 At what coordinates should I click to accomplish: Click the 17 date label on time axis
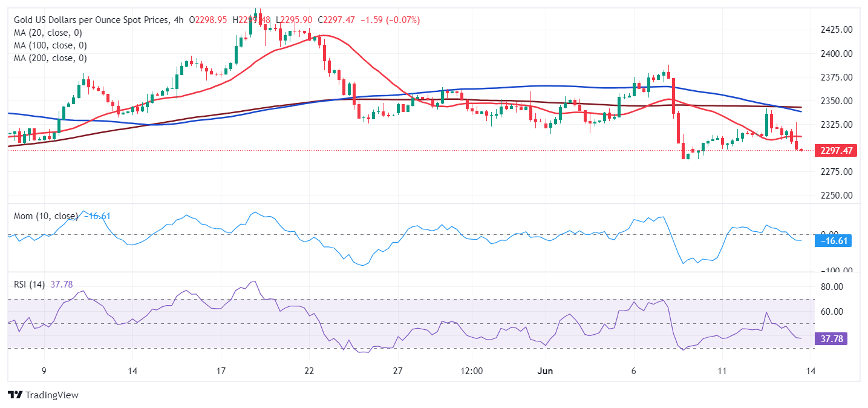pos(221,371)
